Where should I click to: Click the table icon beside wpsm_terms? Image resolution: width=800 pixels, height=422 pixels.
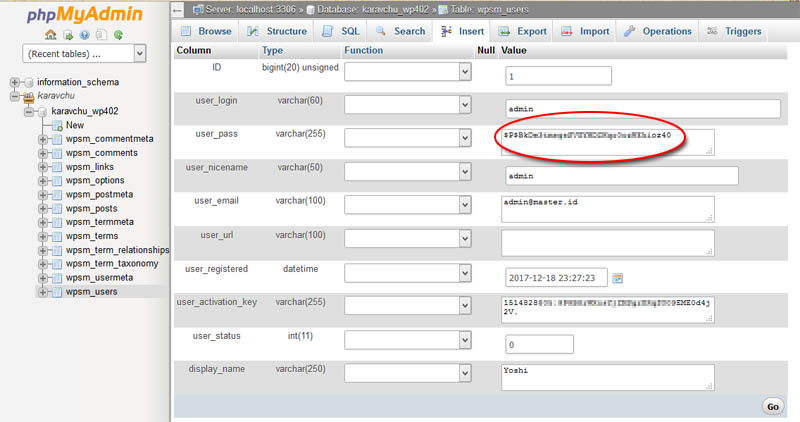pos(57,236)
